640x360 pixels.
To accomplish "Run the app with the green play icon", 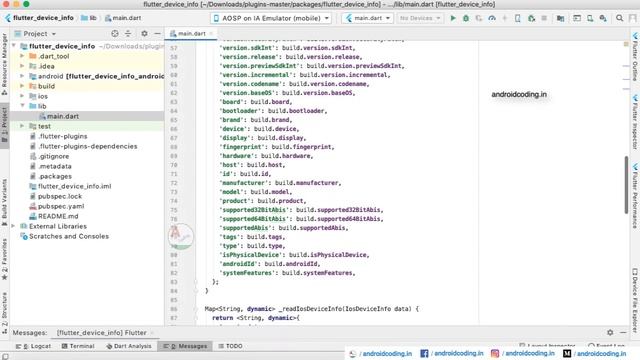I will (x=453, y=18).
